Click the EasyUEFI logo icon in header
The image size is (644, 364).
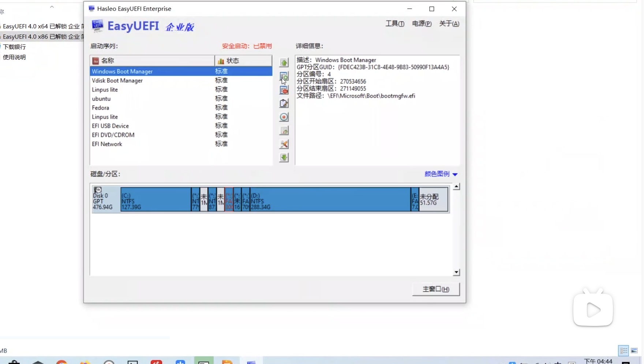tap(97, 26)
